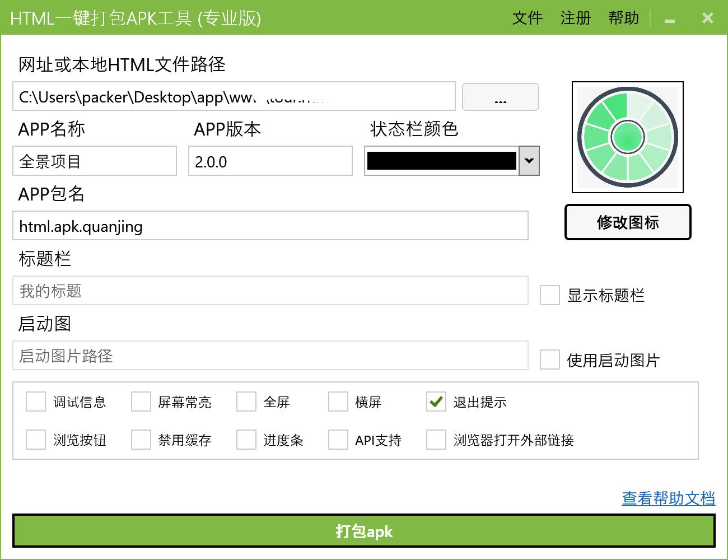Open the 注册 menu

(x=576, y=18)
